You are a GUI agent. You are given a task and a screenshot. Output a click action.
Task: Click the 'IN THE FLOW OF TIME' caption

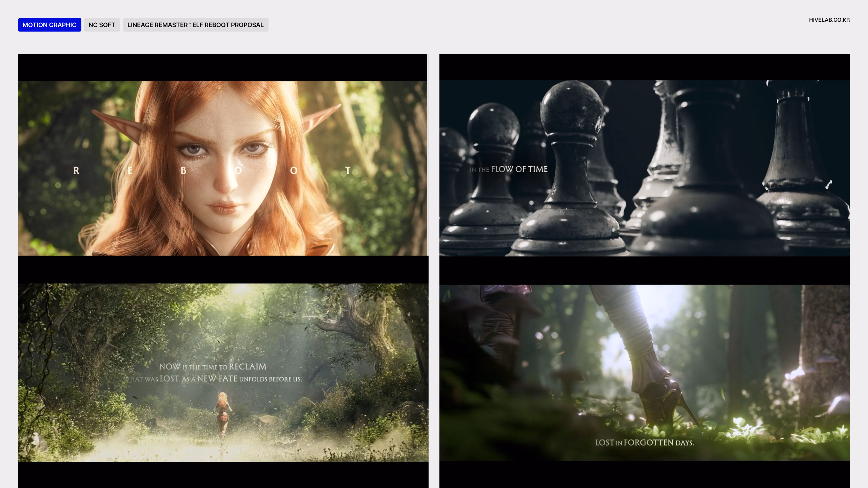pos(509,169)
